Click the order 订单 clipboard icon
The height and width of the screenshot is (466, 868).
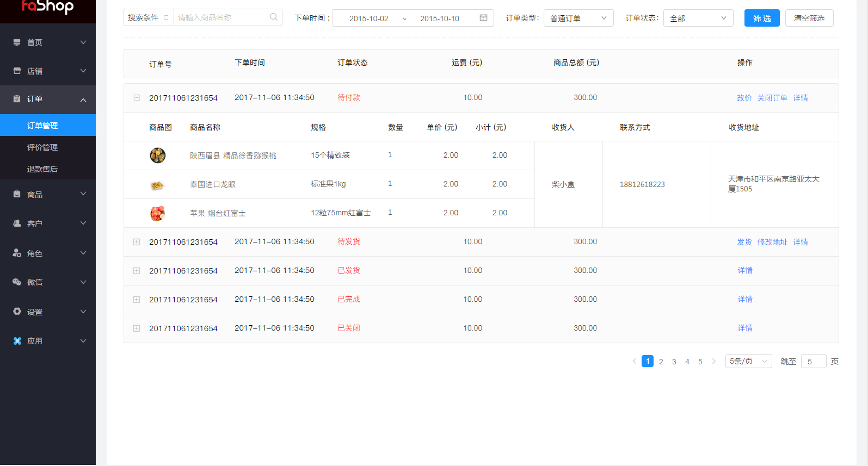click(x=17, y=99)
